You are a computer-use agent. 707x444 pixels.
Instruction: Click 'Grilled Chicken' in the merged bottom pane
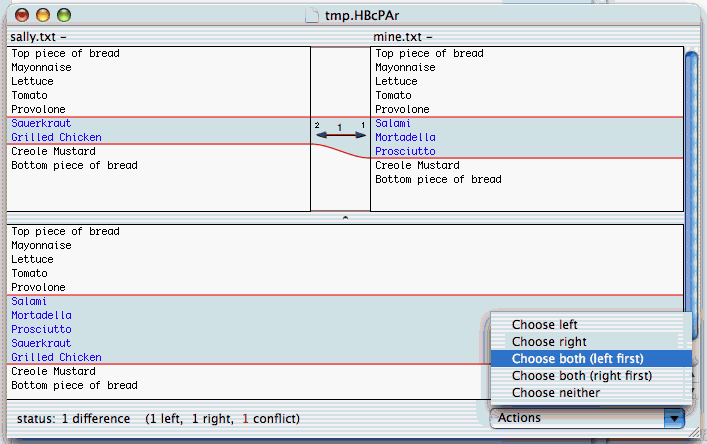(x=56, y=357)
